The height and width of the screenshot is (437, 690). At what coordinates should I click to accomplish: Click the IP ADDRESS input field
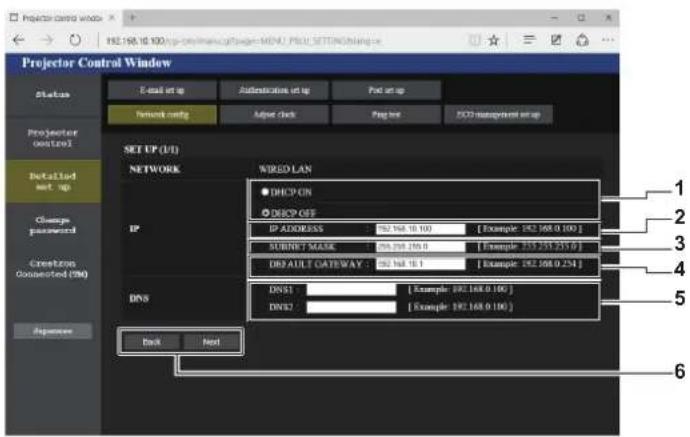coord(420,229)
